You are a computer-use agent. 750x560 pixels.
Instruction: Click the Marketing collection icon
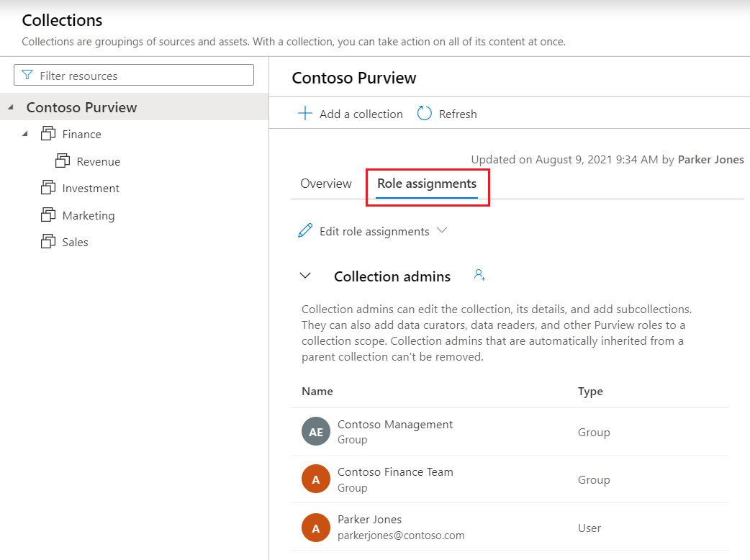coord(49,214)
